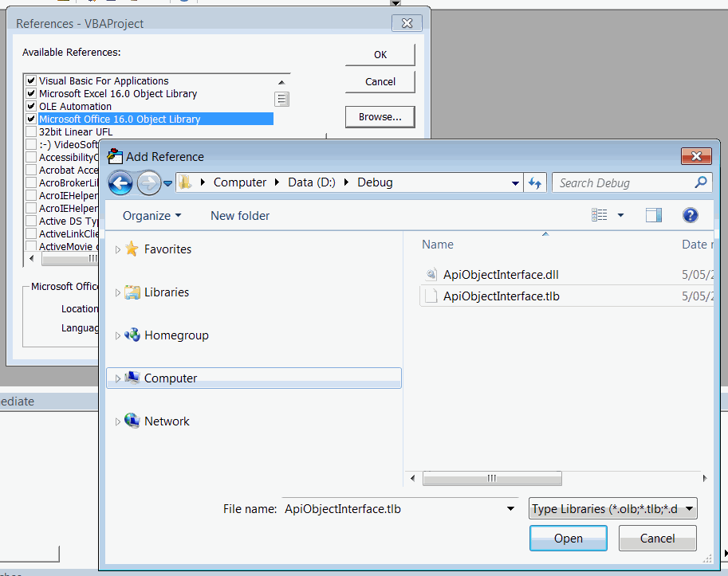Open the Organize menu
This screenshot has height=576, width=728.
coord(152,216)
